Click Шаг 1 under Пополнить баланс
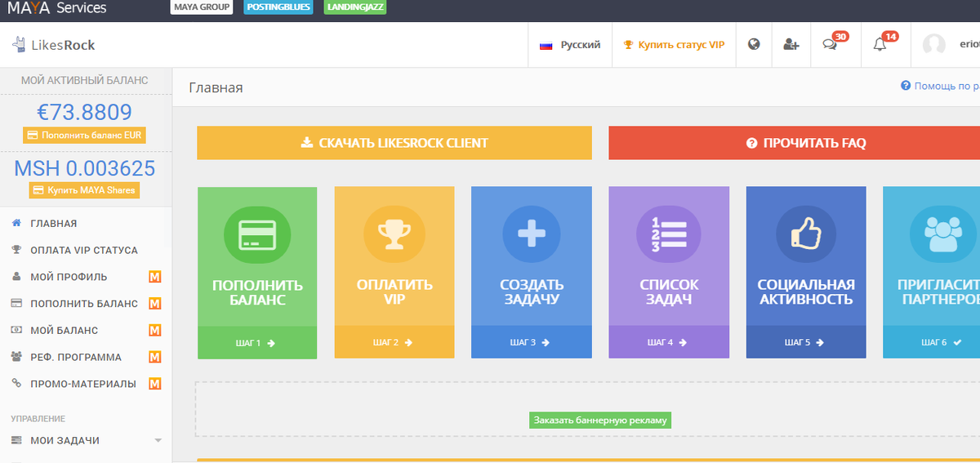 257,342
